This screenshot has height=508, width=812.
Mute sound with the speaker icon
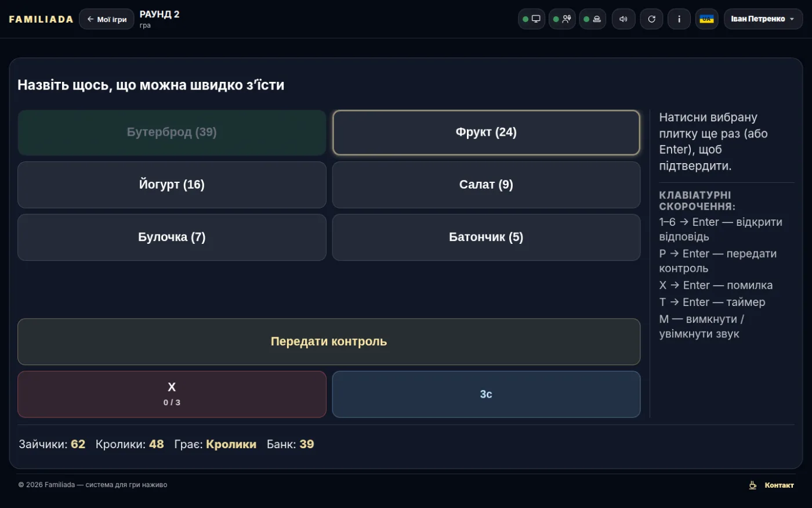click(623, 19)
